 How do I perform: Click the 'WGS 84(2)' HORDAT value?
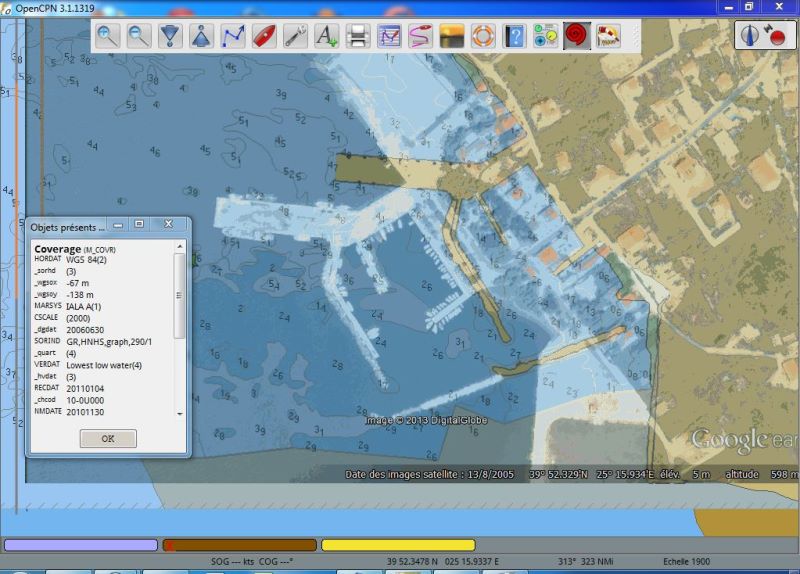click(86, 260)
